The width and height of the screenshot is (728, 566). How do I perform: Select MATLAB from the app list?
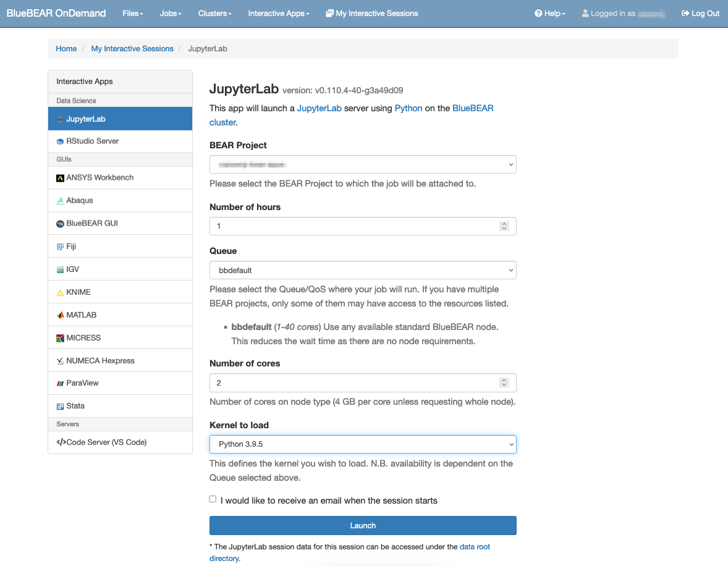click(x=121, y=315)
